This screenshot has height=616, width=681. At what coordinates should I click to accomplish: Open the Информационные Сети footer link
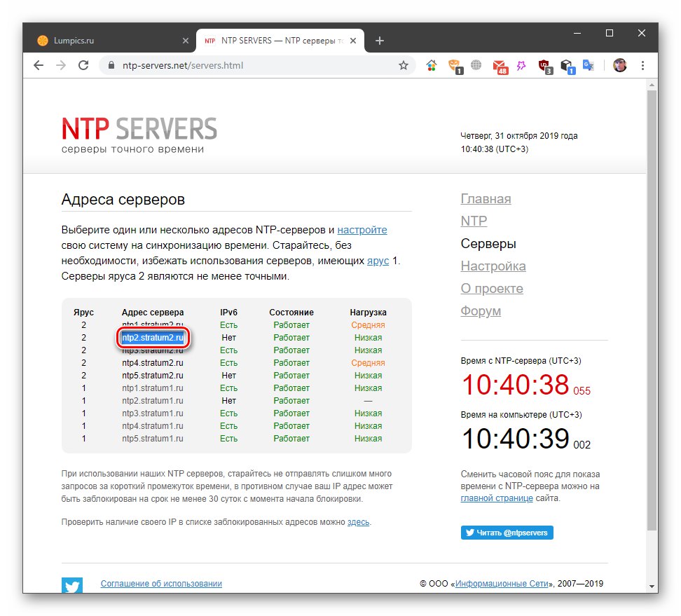tap(502, 584)
